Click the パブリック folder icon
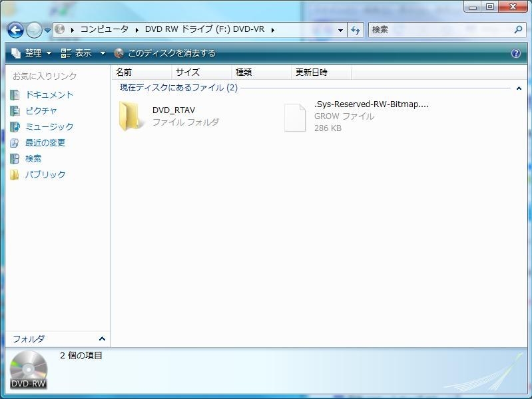This screenshot has height=399, width=532. pyautogui.click(x=14, y=175)
